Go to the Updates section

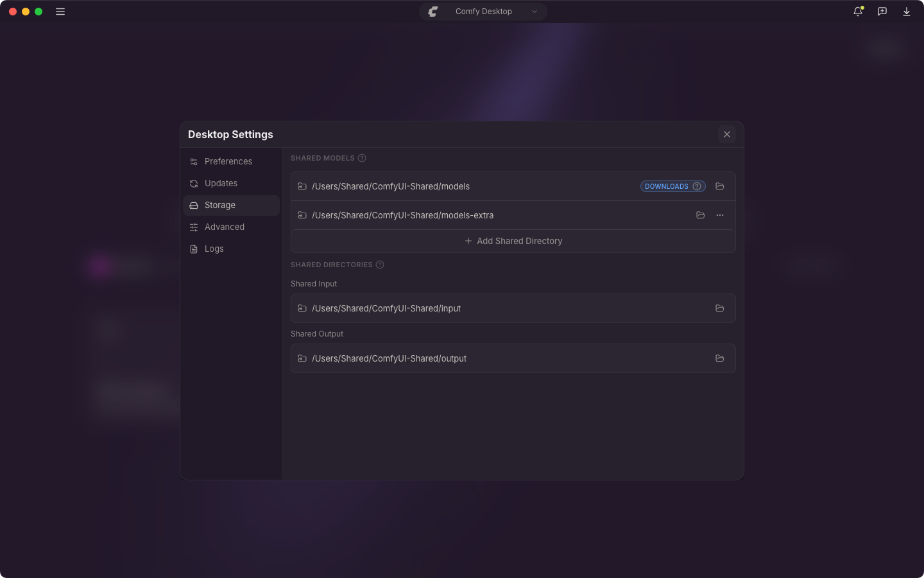point(232,183)
